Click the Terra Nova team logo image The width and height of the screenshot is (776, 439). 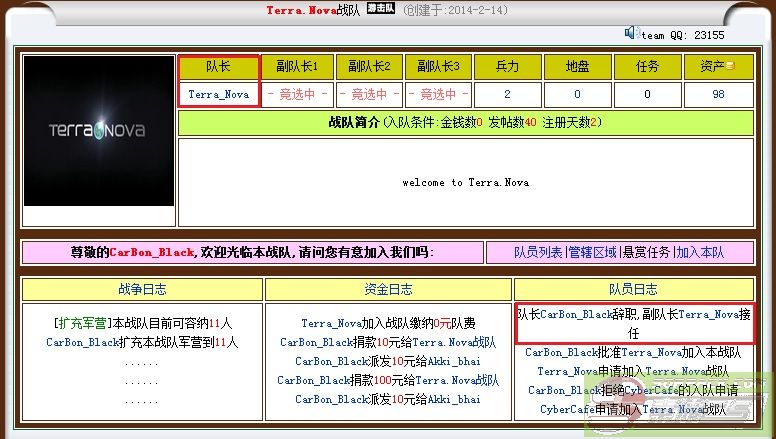tap(99, 131)
